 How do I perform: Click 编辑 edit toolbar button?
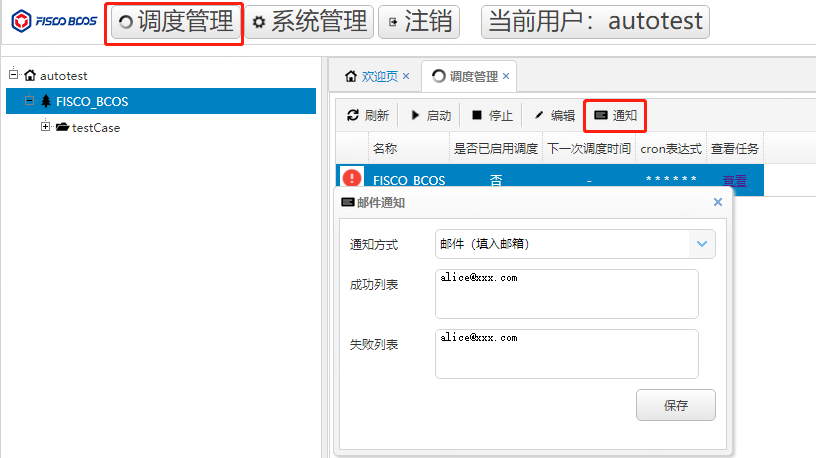[554, 115]
